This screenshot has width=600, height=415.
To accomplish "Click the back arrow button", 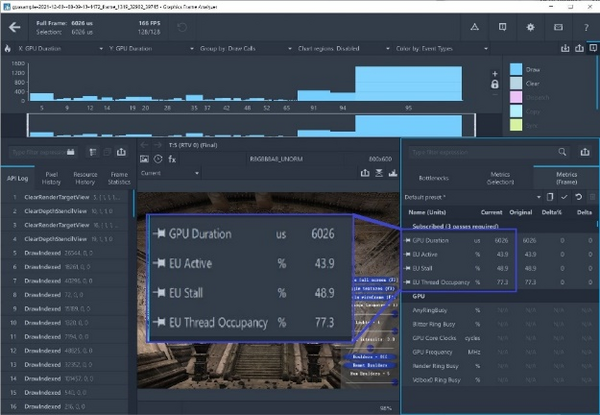I will coord(15,27).
